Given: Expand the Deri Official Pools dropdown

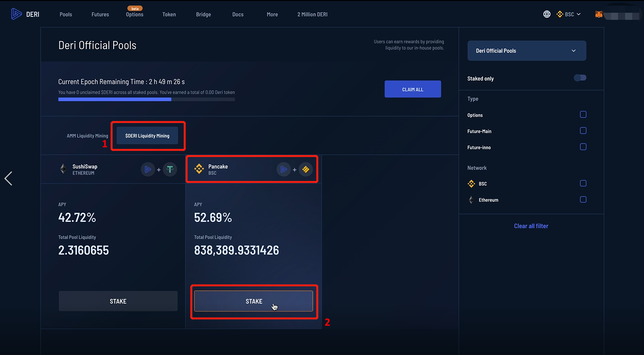Looking at the screenshot, I should pos(527,51).
